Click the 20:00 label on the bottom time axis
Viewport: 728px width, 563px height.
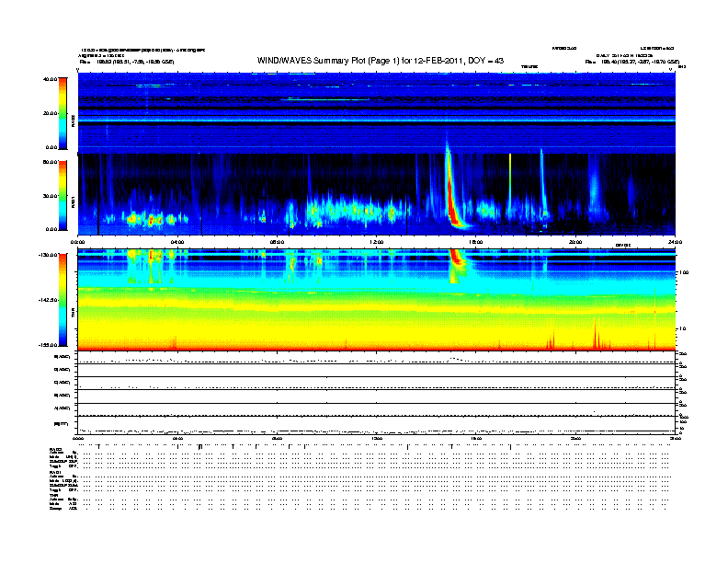pos(575,439)
